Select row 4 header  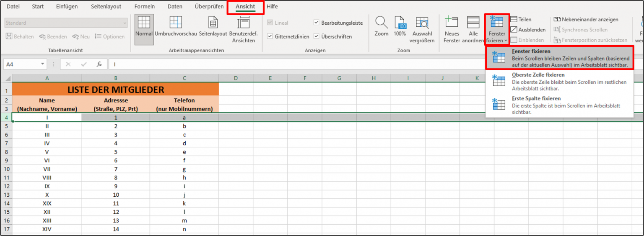6,117
